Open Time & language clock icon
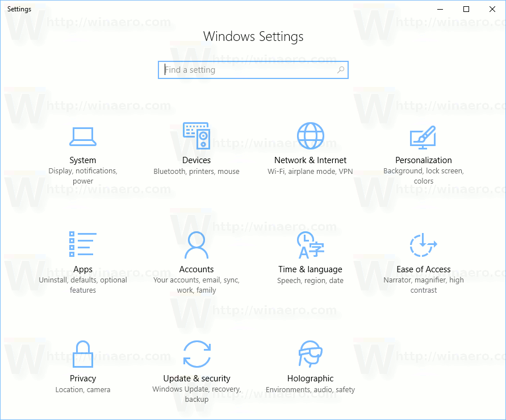The height and width of the screenshot is (420, 506). (x=311, y=245)
